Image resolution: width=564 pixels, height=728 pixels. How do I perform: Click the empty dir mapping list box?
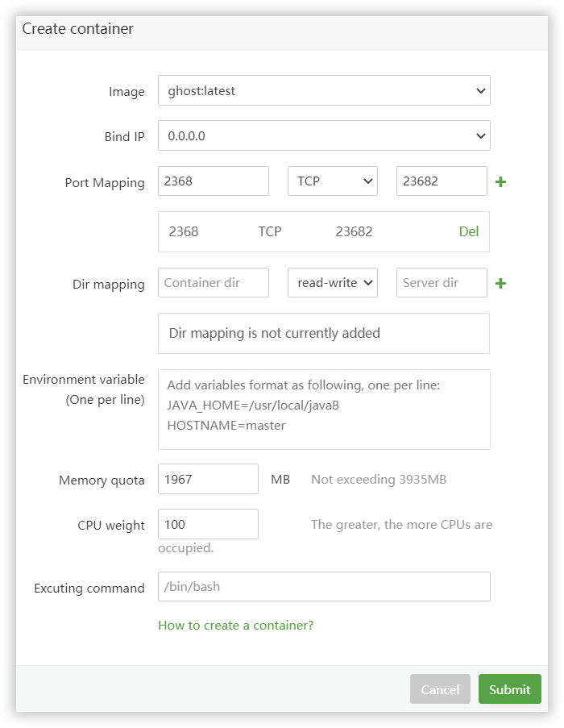pyautogui.click(x=323, y=333)
